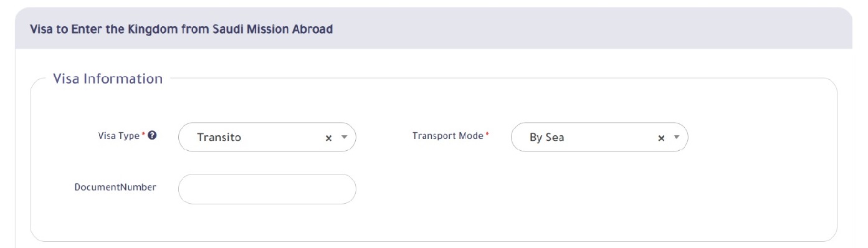Click the Visa to Enter the Kingdom header title
The width and height of the screenshot is (868, 248).
(181, 29)
